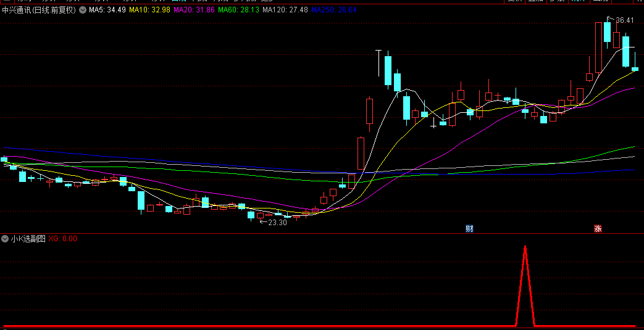Image resolution: width=644 pixels, height=330 pixels.
Task: Click the MA120: 27.48 label
Action: (x=285, y=10)
